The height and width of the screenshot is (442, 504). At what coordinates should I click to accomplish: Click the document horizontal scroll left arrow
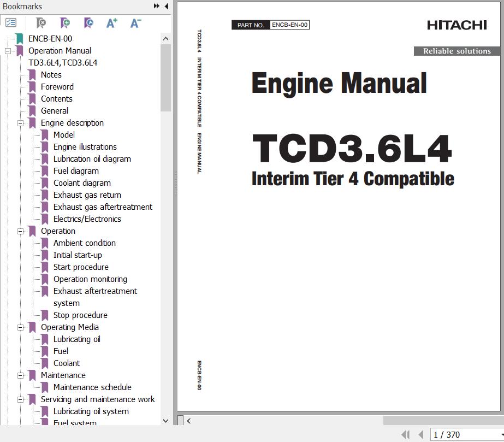[x=189, y=421]
